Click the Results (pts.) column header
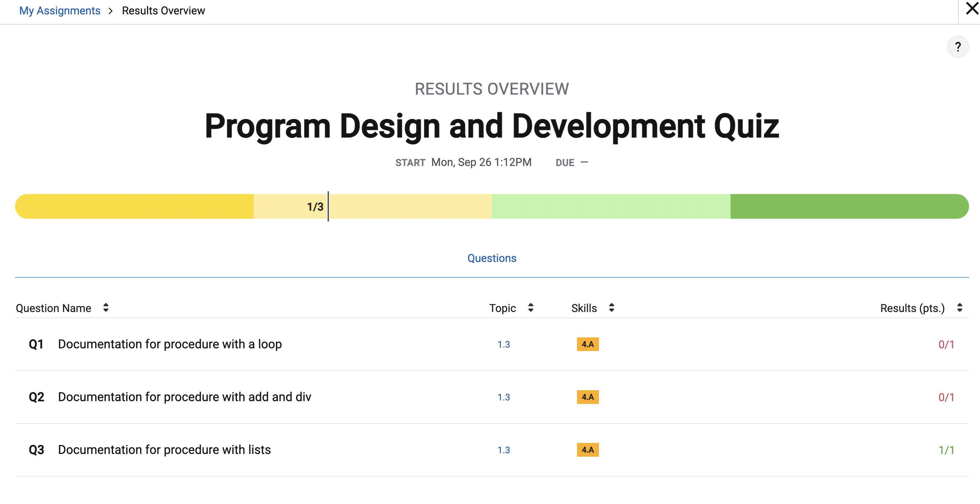 (912, 308)
